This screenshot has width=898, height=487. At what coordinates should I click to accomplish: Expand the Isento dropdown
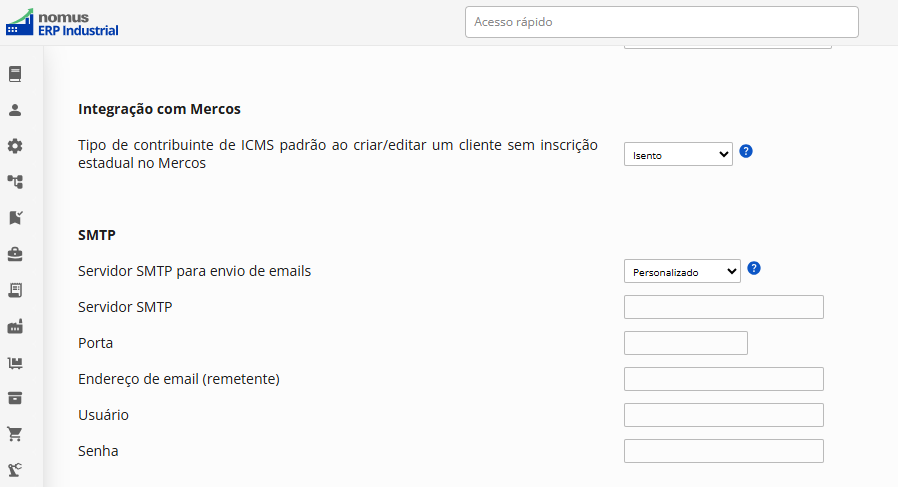point(678,154)
